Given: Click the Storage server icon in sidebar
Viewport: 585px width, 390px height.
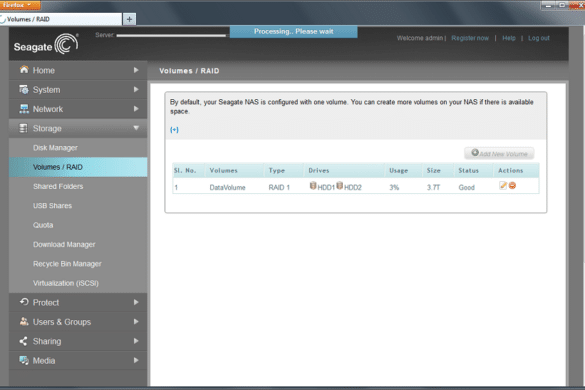Looking at the screenshot, I should click(x=24, y=128).
